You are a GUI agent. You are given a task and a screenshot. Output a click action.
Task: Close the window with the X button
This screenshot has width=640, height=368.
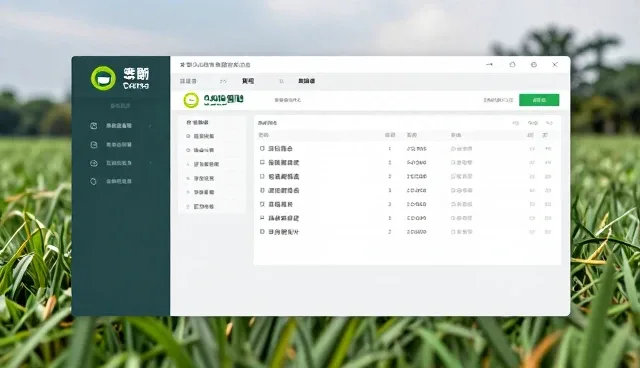pyautogui.click(x=555, y=64)
